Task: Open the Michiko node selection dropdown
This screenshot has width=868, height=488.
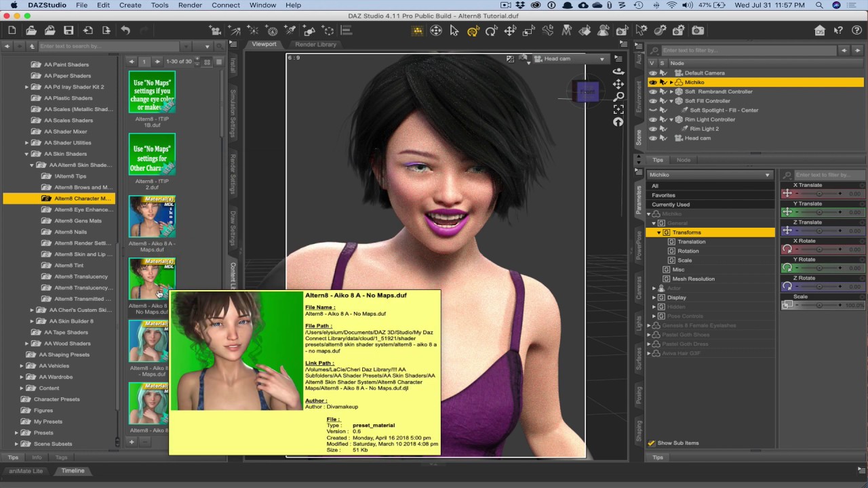Action: tap(710, 175)
